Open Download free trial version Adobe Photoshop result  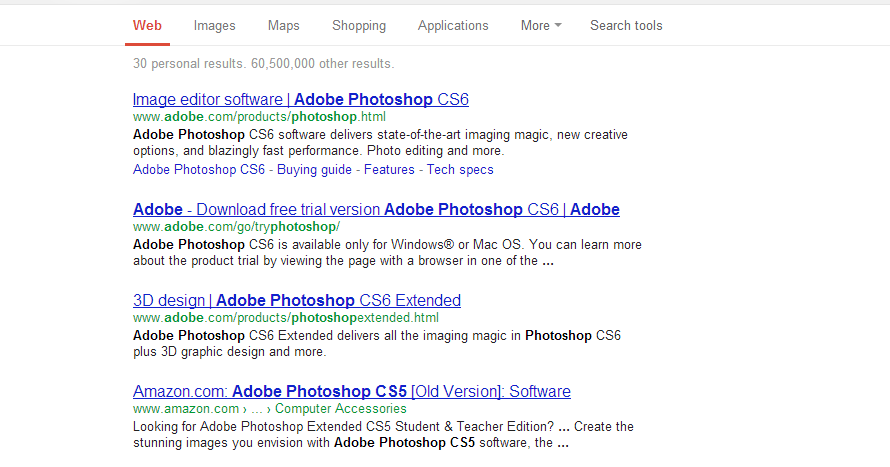(x=376, y=209)
